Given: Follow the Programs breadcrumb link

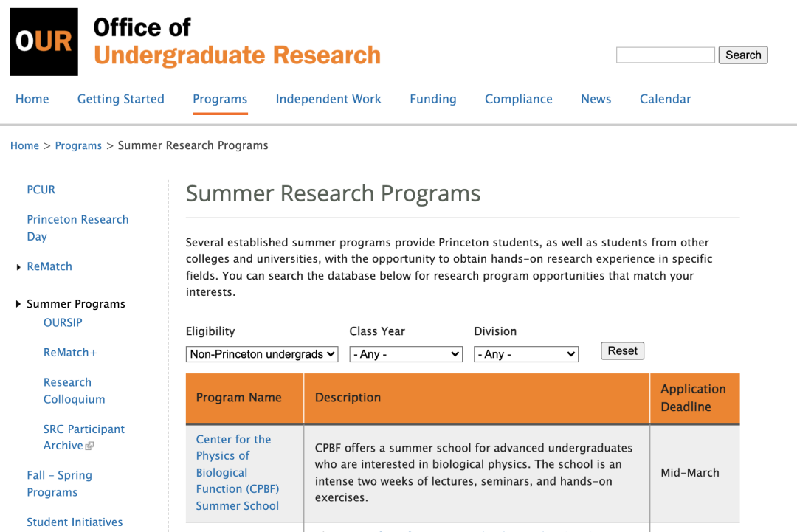Looking at the screenshot, I should point(78,146).
